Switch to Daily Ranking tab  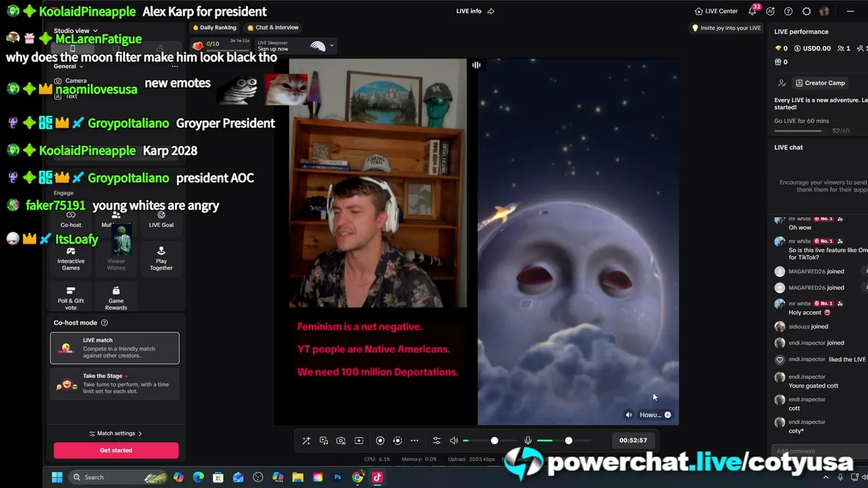pyautogui.click(x=214, y=27)
